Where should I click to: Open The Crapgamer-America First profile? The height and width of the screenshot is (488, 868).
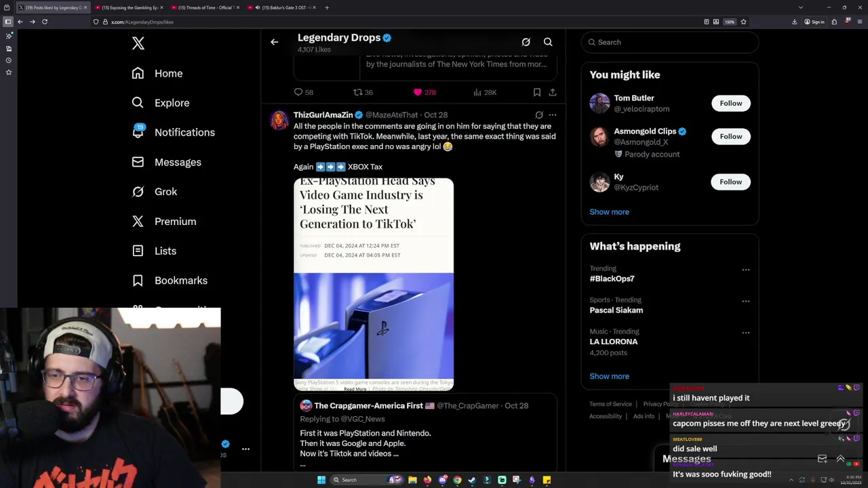pos(368,405)
